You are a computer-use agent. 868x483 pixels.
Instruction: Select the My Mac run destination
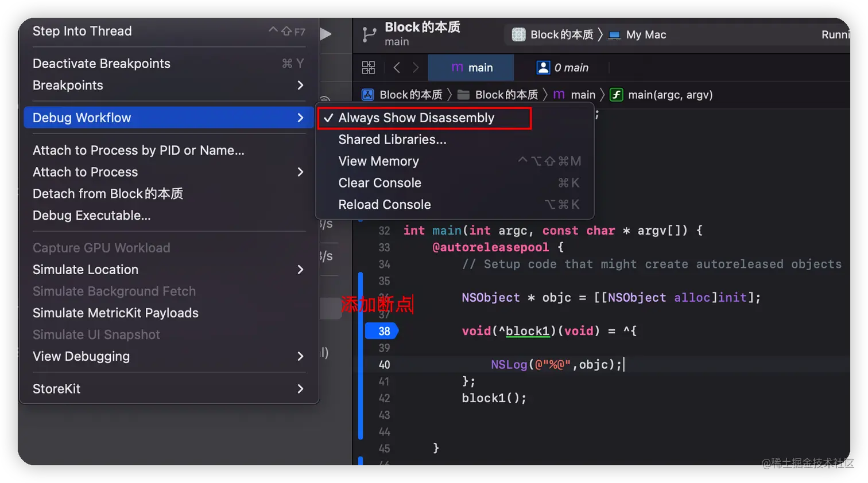point(638,35)
